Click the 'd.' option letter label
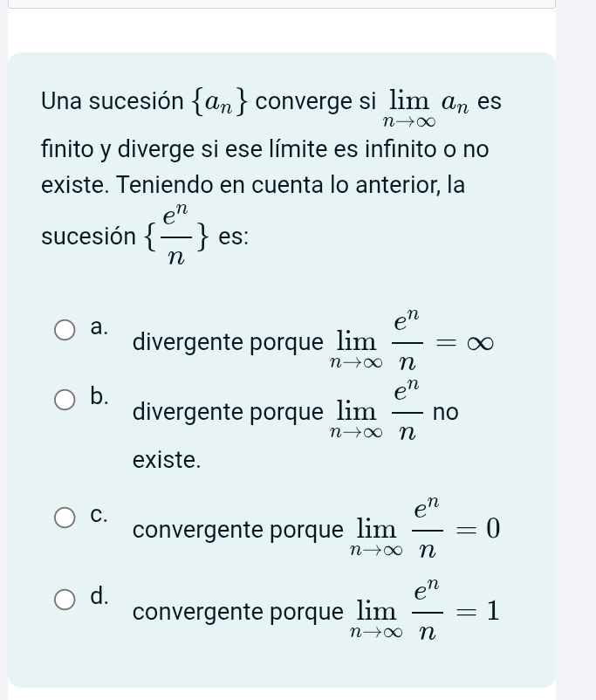596x700 pixels. 99,598
